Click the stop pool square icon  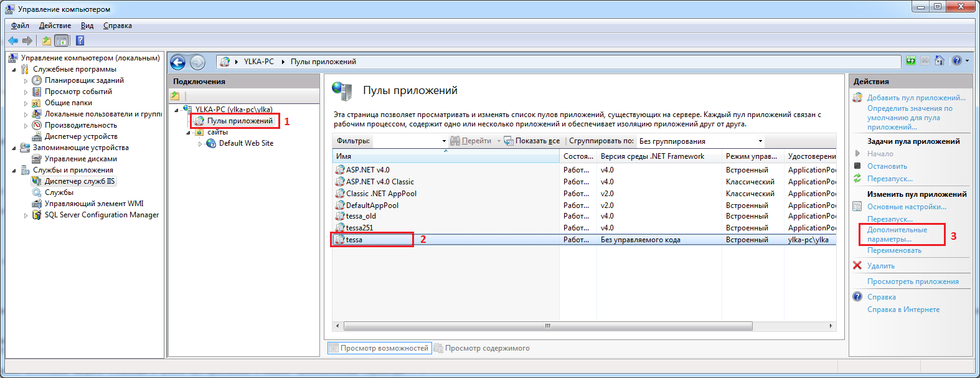(x=857, y=166)
